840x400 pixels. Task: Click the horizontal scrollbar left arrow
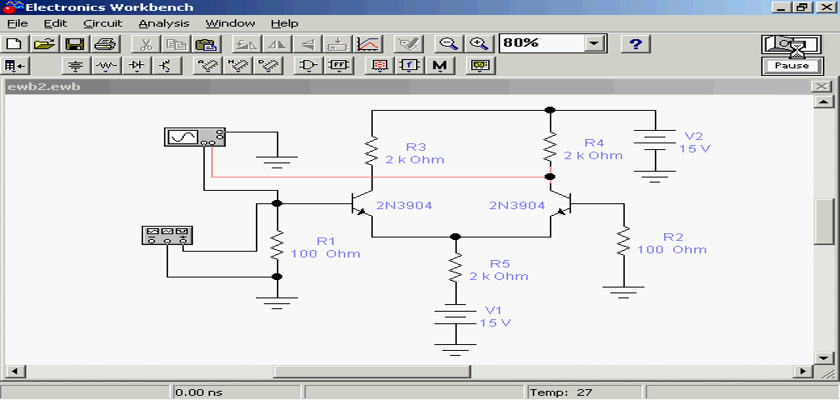tap(14, 371)
